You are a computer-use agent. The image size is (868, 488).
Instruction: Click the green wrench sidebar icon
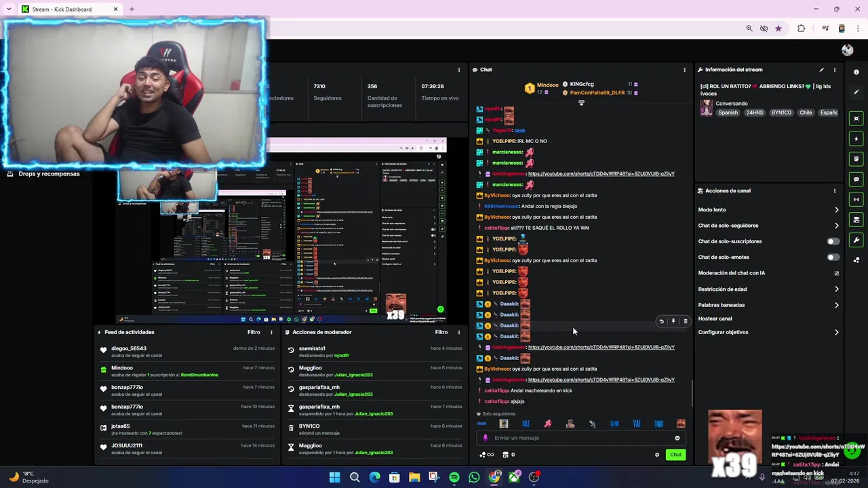pyautogui.click(x=856, y=240)
